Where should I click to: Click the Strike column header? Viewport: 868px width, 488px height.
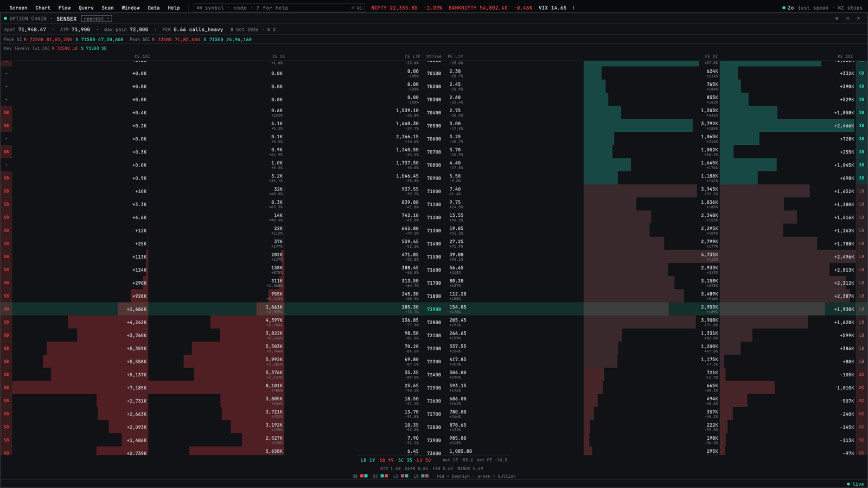(x=433, y=56)
